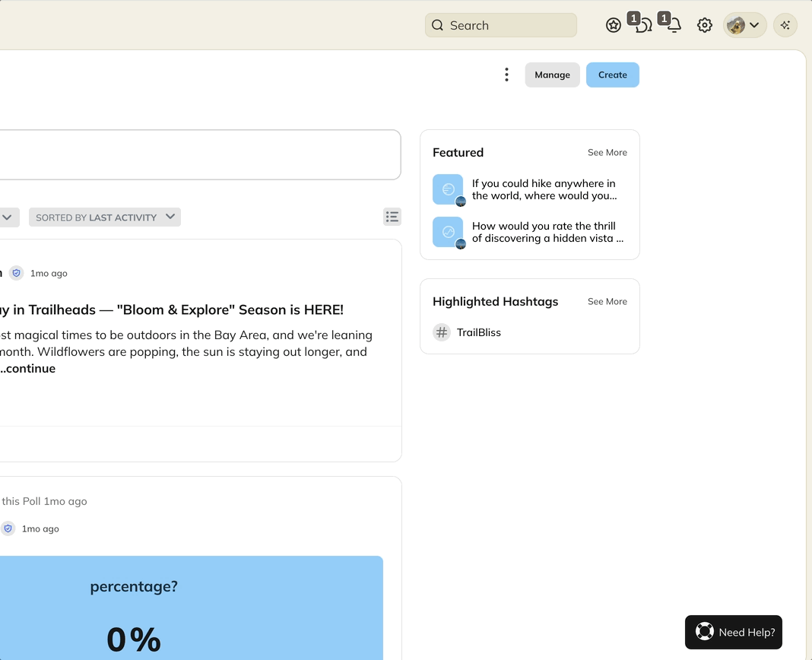Click the sparkle AI assistant icon
The width and height of the screenshot is (812, 660).
coord(785,25)
